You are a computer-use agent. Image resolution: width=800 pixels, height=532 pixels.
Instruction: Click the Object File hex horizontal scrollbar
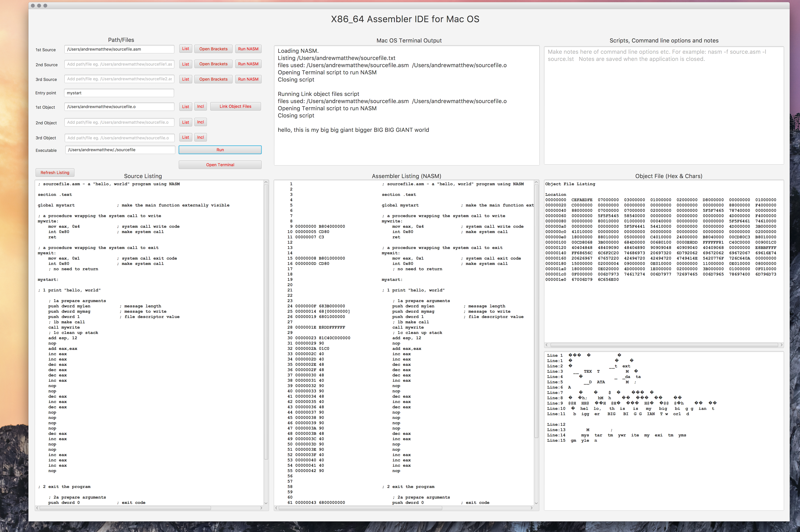(x=664, y=345)
